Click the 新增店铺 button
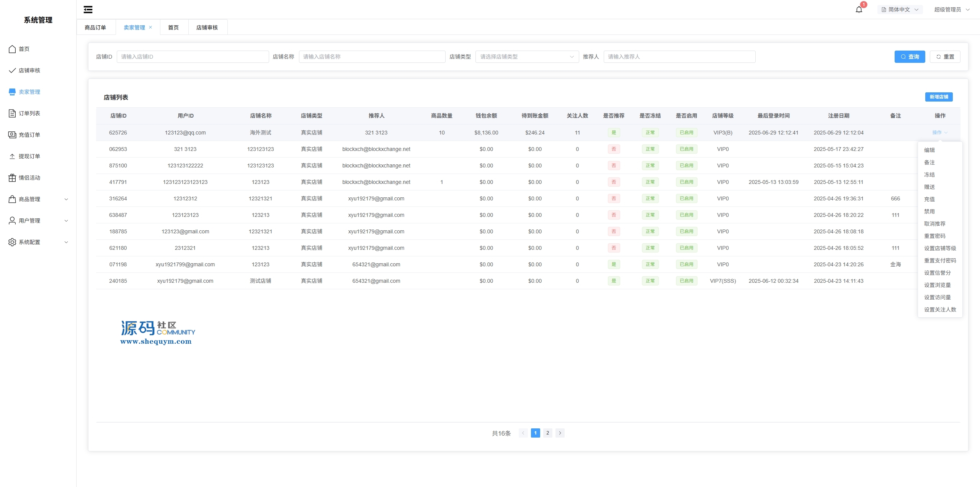Viewport: 980px width, 487px height. (x=939, y=97)
